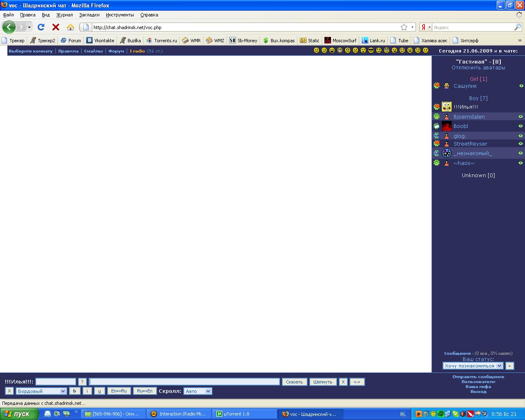Click the ICQ flower icon next to Сашулик
The height and width of the screenshot is (420, 525).
pyautogui.click(x=436, y=86)
